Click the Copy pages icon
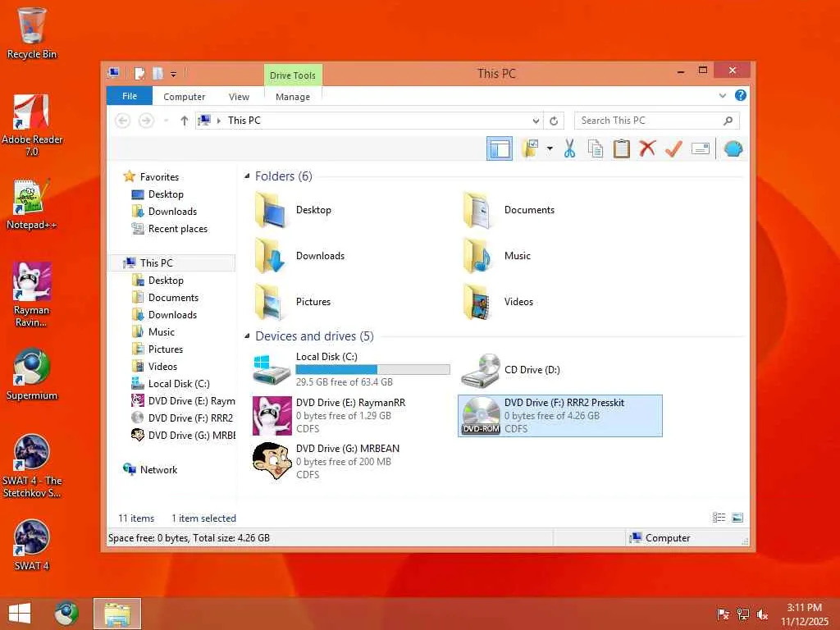Viewport: 840px width, 630px height. [596, 148]
